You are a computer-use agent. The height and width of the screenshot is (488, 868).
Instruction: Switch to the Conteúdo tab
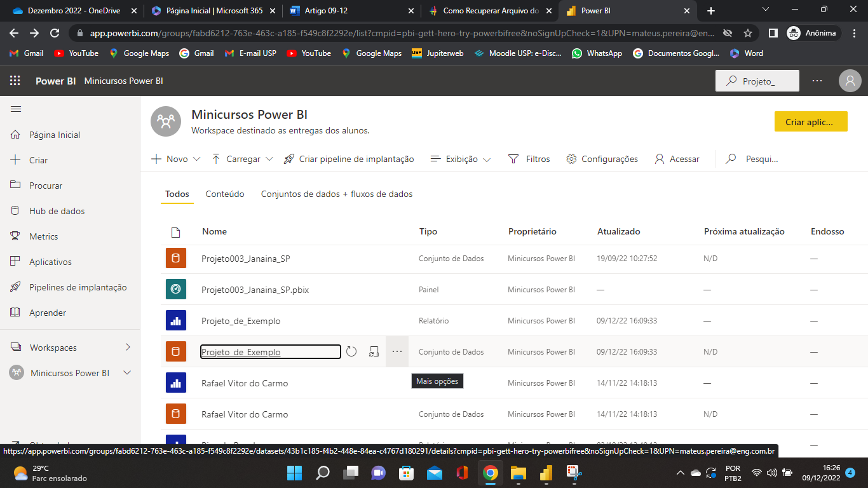pyautogui.click(x=225, y=194)
